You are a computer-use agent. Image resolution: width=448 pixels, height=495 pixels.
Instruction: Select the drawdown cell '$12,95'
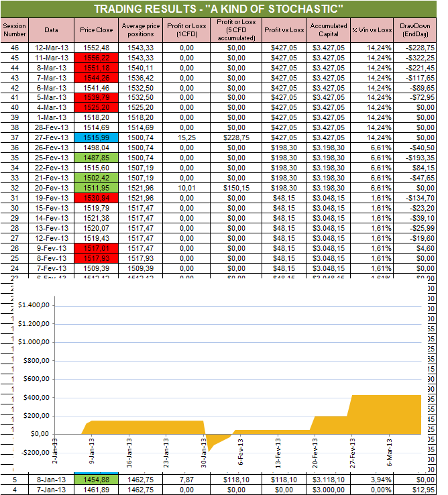point(415,490)
